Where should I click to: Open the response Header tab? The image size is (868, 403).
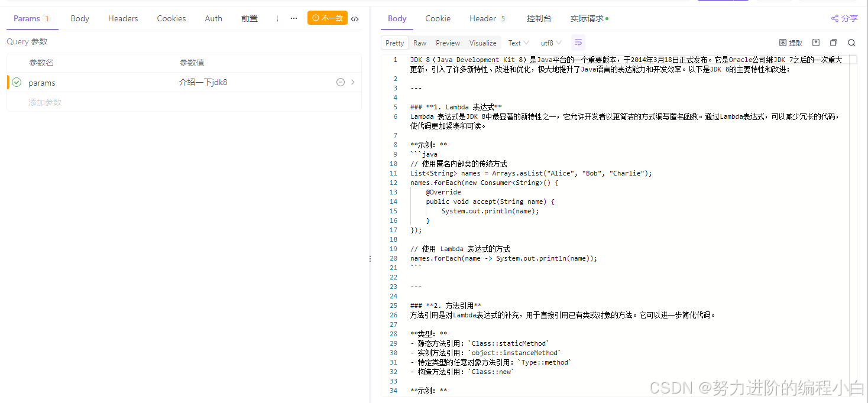(488, 18)
